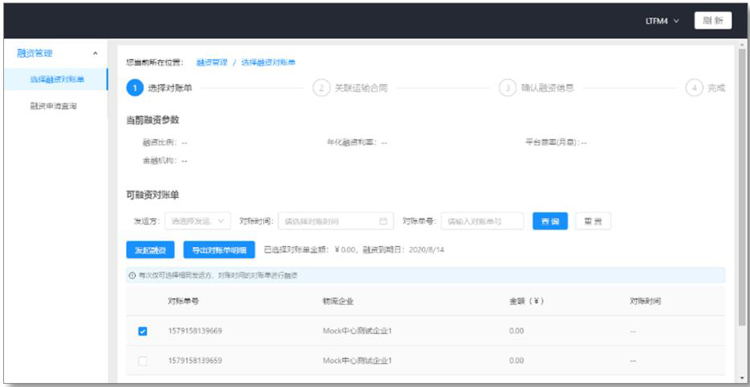Click 物流企业 column header

click(338, 301)
